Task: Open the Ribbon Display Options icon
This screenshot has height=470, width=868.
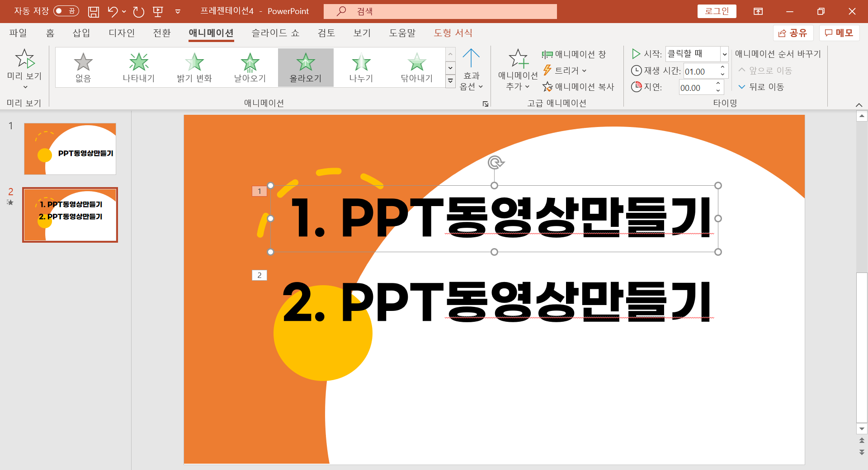Action: [x=758, y=11]
